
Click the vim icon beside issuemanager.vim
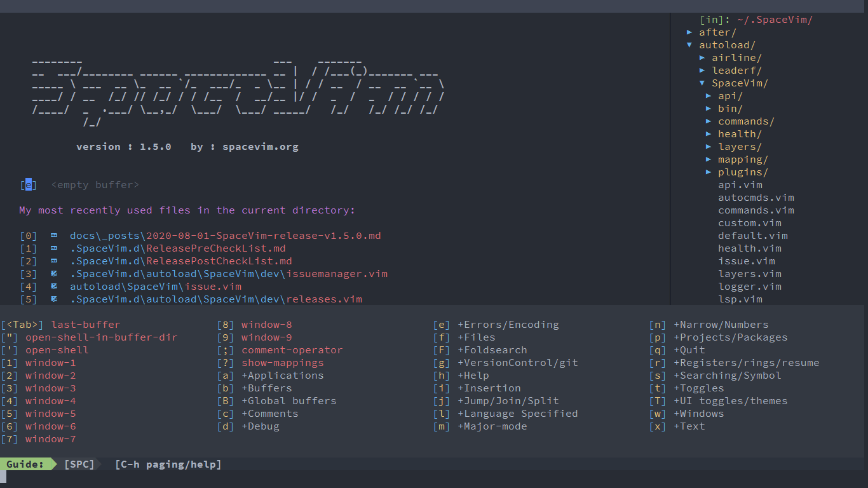click(x=54, y=273)
